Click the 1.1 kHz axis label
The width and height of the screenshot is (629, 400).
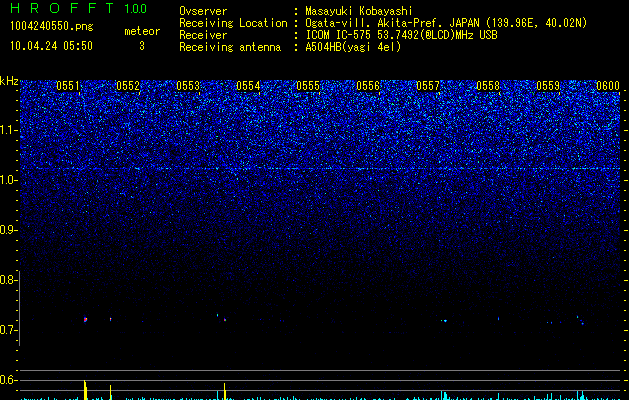[x=8, y=130]
